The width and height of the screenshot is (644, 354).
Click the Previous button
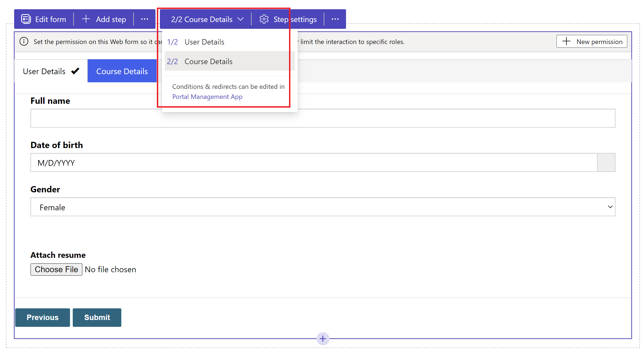[42, 317]
